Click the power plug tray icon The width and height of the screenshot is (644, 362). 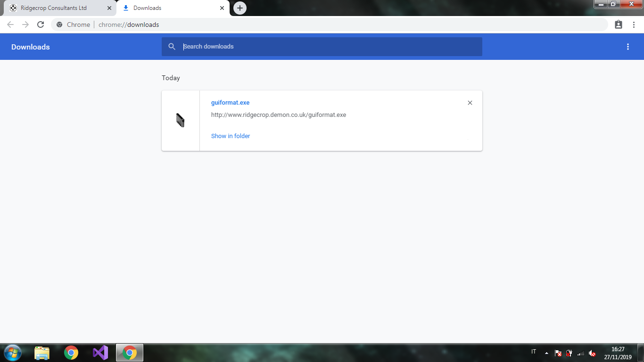(x=570, y=353)
